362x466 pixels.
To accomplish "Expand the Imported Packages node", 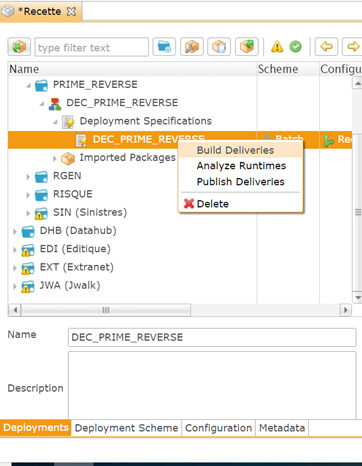I will click(55, 158).
